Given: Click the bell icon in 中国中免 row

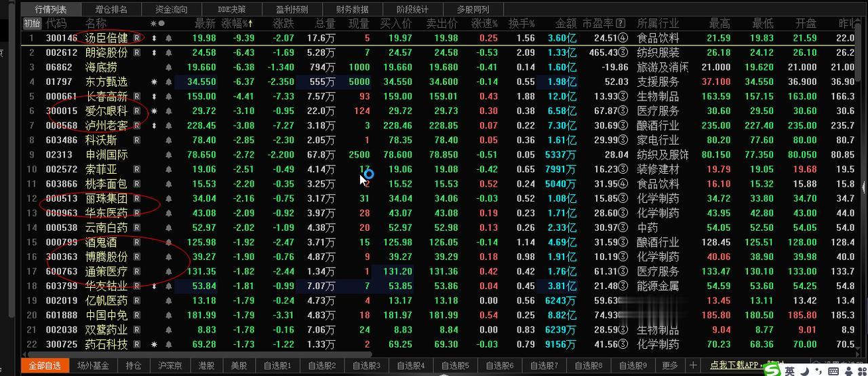Looking at the screenshot, I should [168, 316].
